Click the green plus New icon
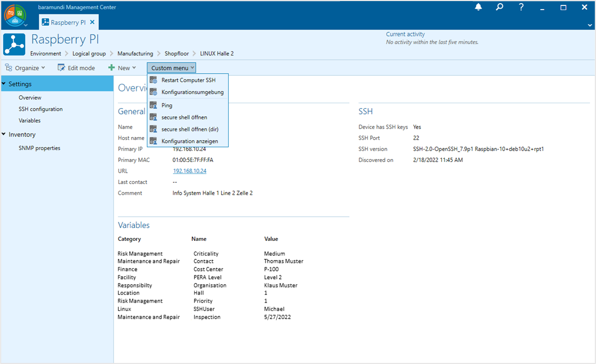Screen dimensions: 596x364 point(111,68)
